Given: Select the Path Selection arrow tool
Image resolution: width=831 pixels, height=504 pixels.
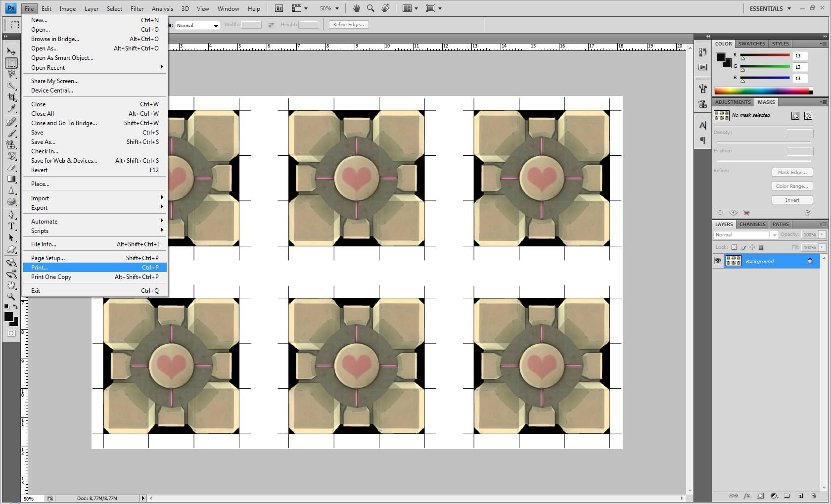Looking at the screenshot, I should pyautogui.click(x=11, y=237).
